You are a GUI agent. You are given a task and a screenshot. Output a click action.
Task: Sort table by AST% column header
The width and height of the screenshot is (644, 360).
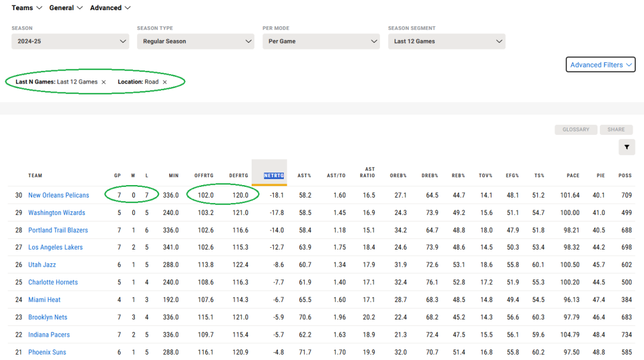pyautogui.click(x=304, y=176)
